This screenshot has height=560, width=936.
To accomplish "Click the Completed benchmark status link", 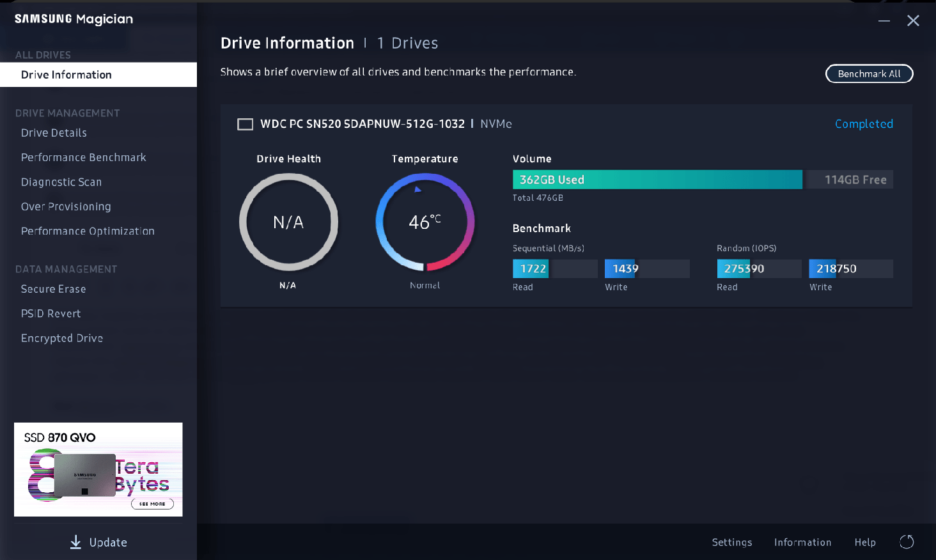I will (864, 124).
